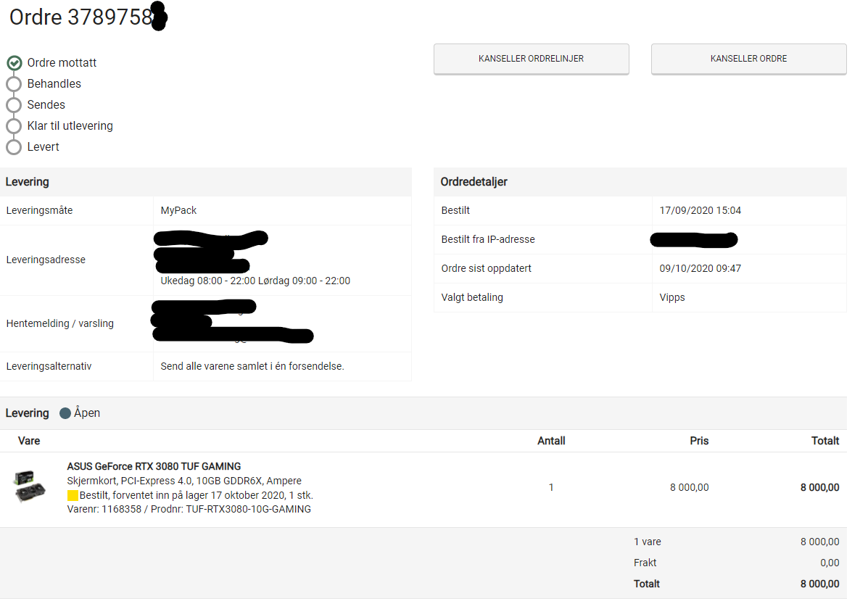Cancel the whole order with KANSELLER ORDRE
The width and height of the screenshot is (868, 609).
pos(748,59)
